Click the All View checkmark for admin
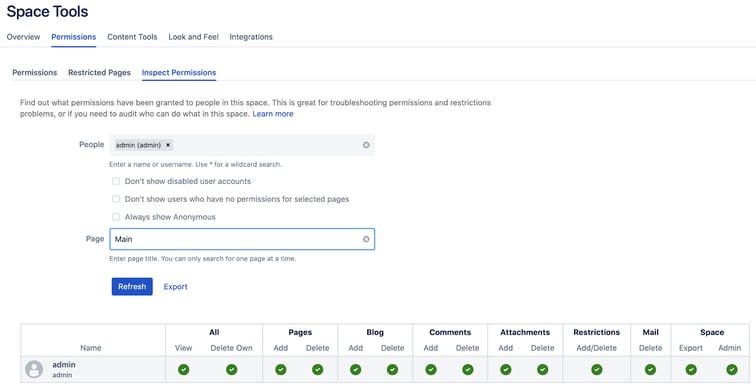This screenshot has height=388, width=756. coord(183,370)
